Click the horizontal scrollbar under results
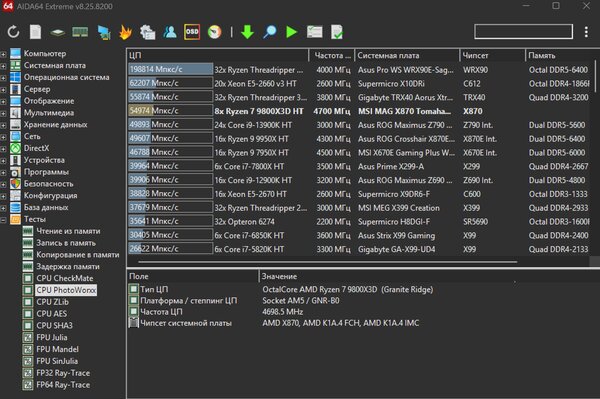Viewport: 600px width, 399px height. [x=328, y=262]
